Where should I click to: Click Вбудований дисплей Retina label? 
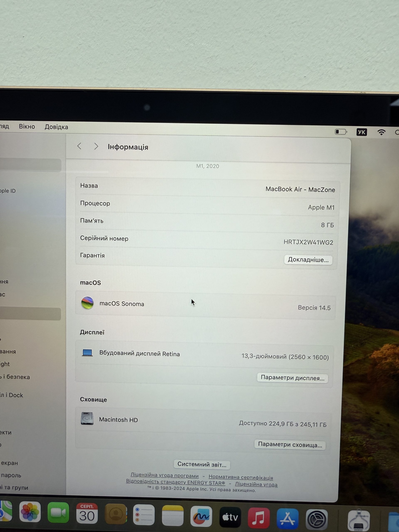coord(139,353)
